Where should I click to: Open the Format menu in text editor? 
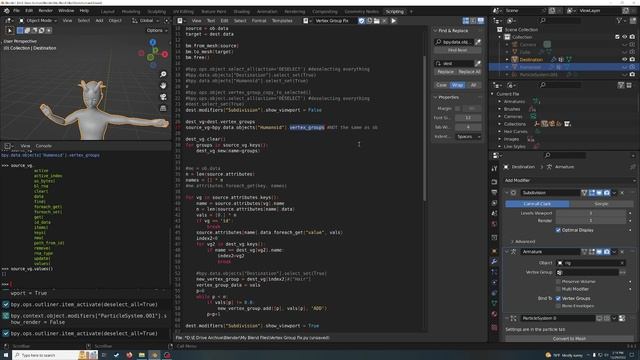coord(259,20)
